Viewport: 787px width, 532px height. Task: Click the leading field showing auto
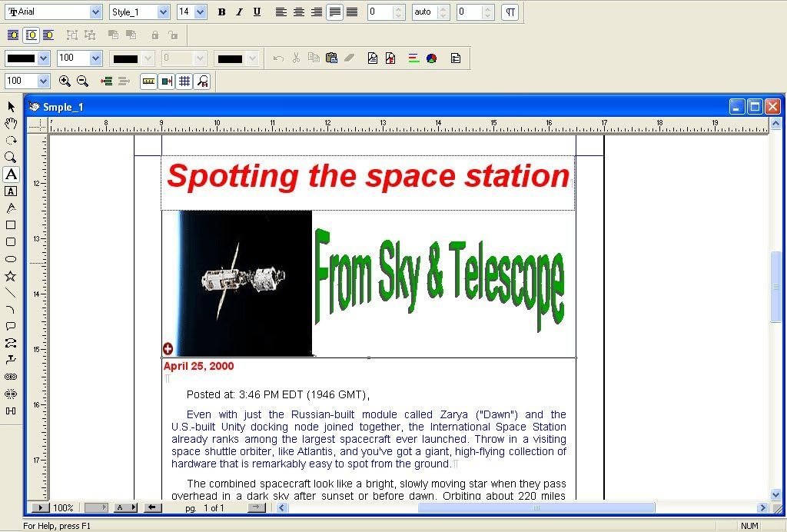424,12
